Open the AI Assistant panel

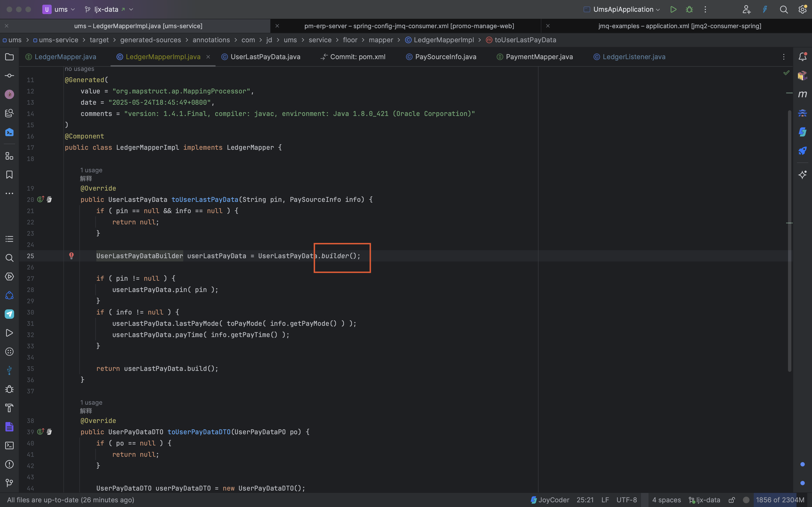tap(803, 175)
